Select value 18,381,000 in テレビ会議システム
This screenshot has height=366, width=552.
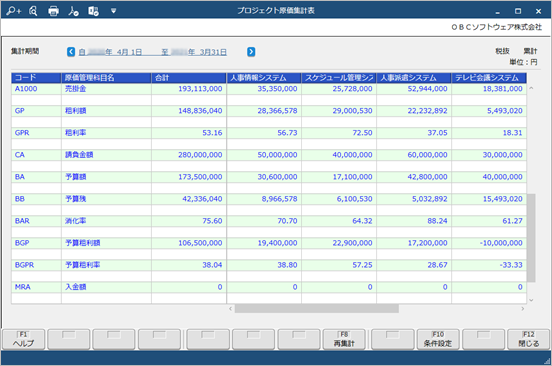click(x=489, y=89)
